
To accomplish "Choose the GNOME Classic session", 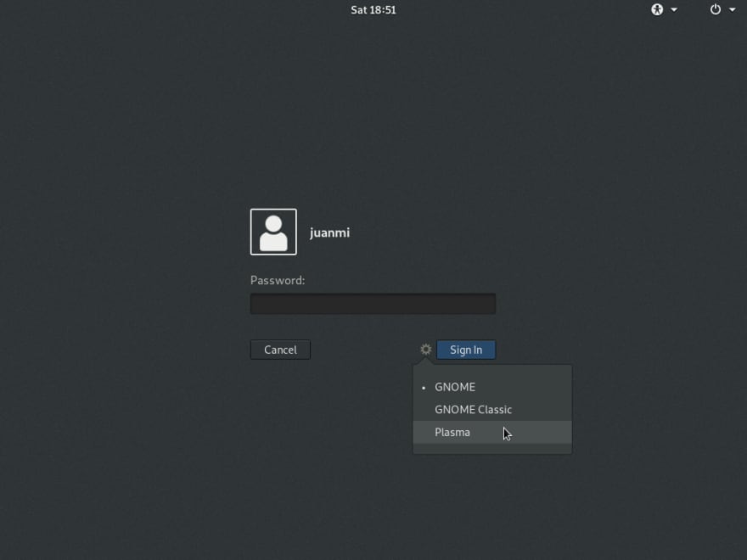I will [x=492, y=410].
